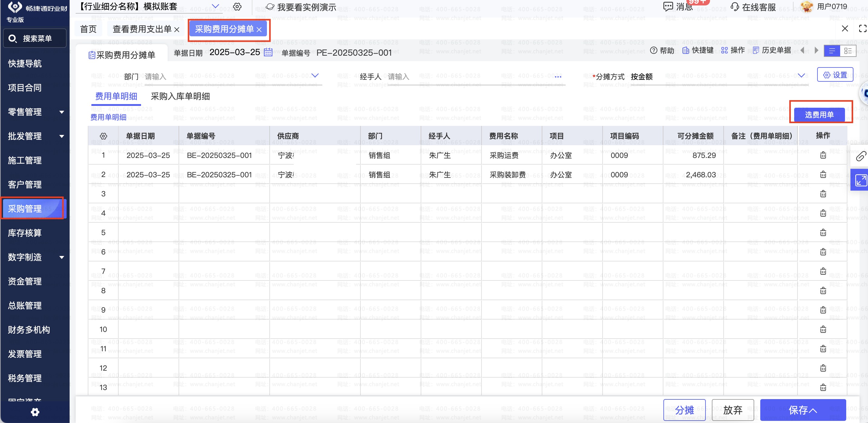Toggle fullscreen mode icon
This screenshot has height=423, width=868.
[x=863, y=29]
